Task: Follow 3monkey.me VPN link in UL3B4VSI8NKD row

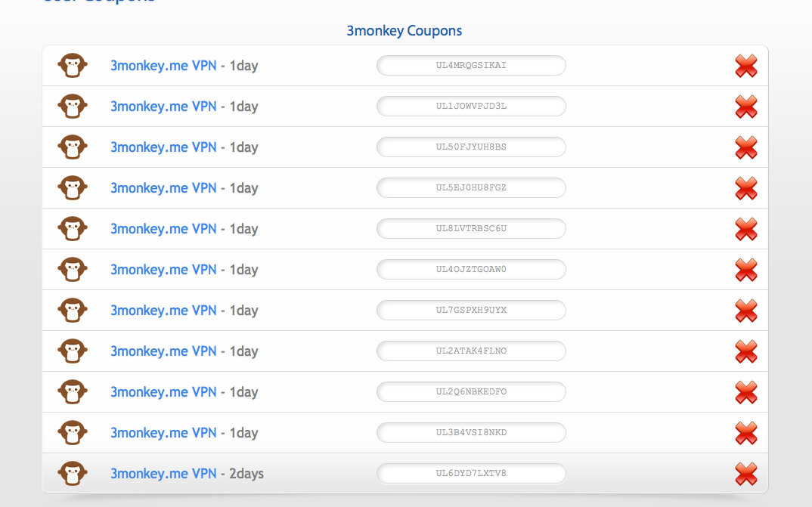Action: [x=163, y=433]
